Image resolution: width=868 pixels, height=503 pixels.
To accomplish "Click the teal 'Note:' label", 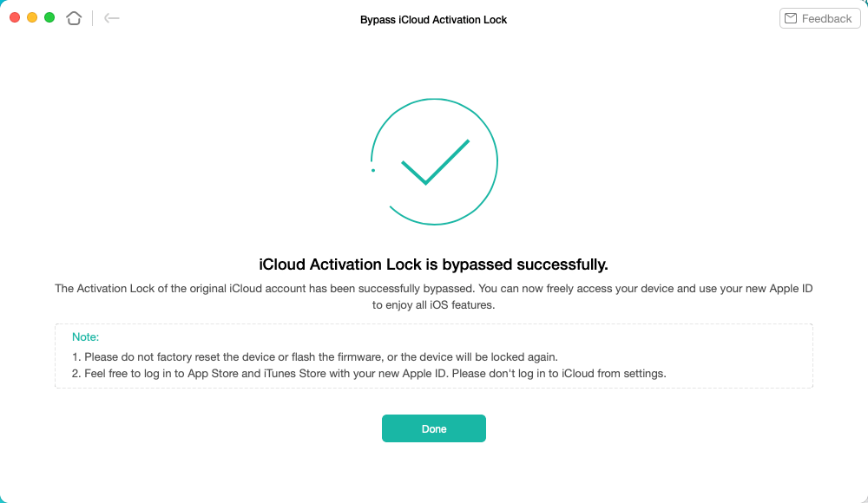I will [x=85, y=336].
